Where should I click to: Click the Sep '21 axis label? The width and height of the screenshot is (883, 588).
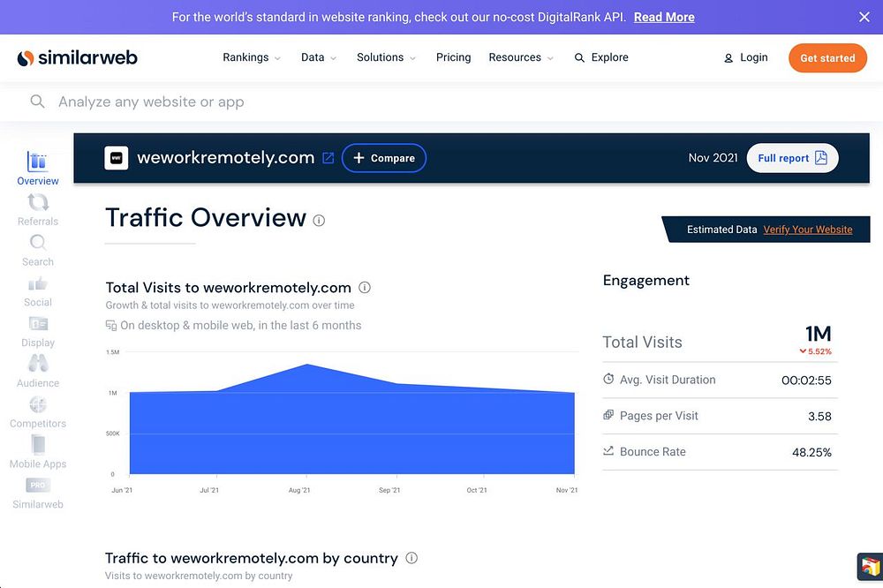(389, 490)
